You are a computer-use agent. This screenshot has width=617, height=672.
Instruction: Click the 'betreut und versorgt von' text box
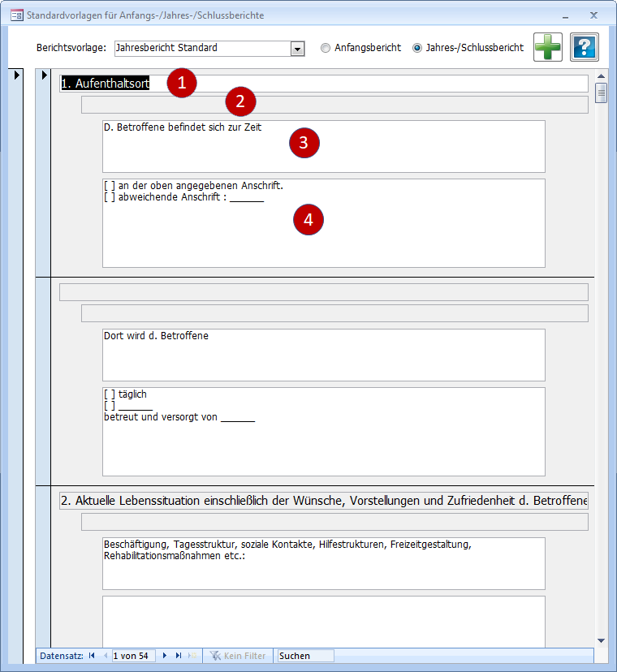[x=324, y=432]
